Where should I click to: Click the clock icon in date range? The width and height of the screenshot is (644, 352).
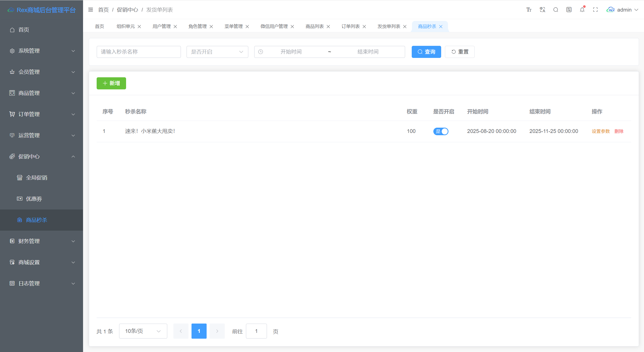[x=260, y=52]
